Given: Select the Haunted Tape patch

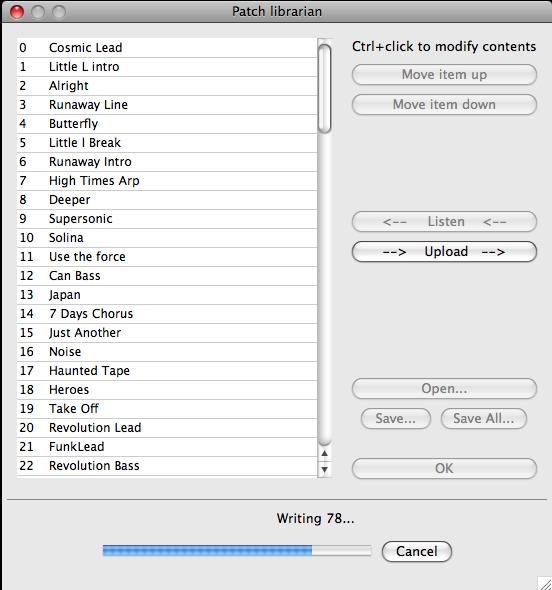Looking at the screenshot, I should (167, 371).
